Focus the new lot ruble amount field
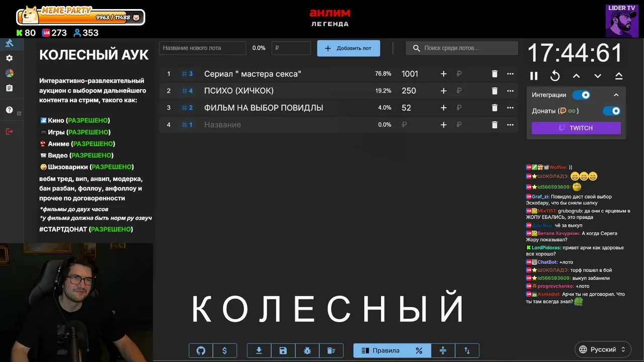This screenshot has height=362, width=644. tap(291, 48)
